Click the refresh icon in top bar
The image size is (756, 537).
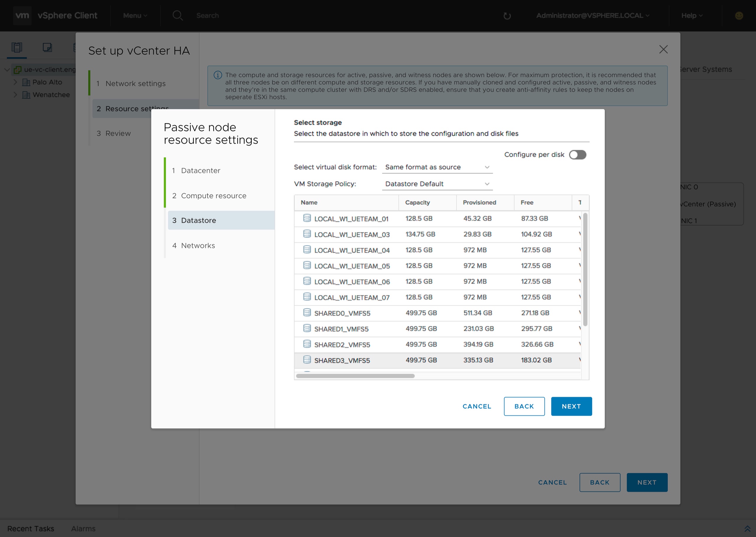[507, 16]
